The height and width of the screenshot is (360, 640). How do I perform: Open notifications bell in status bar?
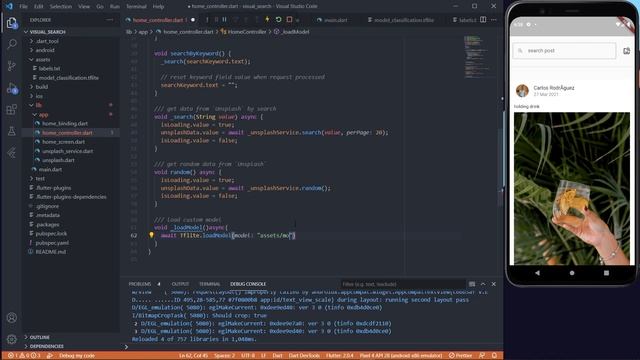coord(494,356)
